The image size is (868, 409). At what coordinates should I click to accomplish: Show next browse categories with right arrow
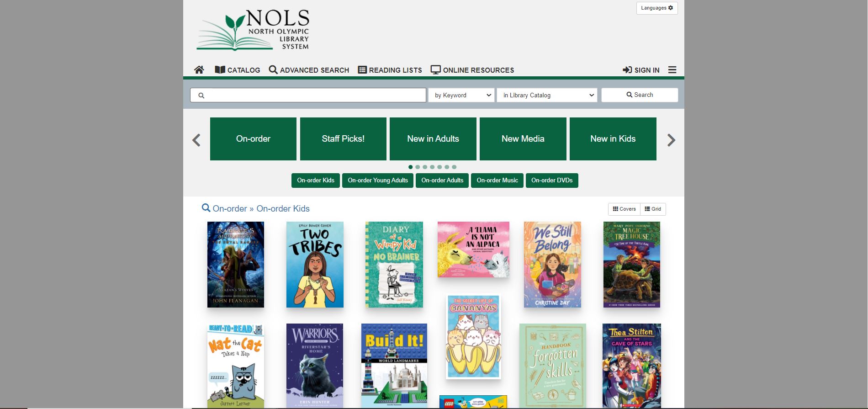click(x=671, y=140)
